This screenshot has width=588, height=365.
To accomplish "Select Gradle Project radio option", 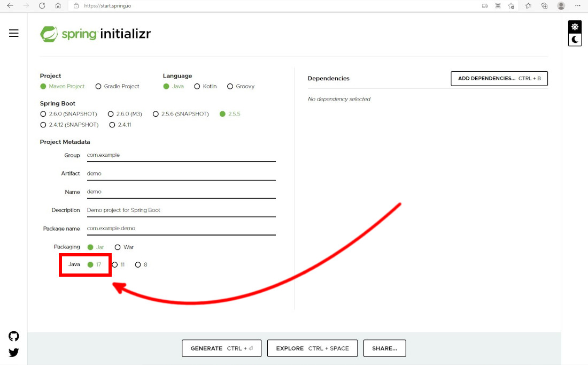I will point(98,86).
